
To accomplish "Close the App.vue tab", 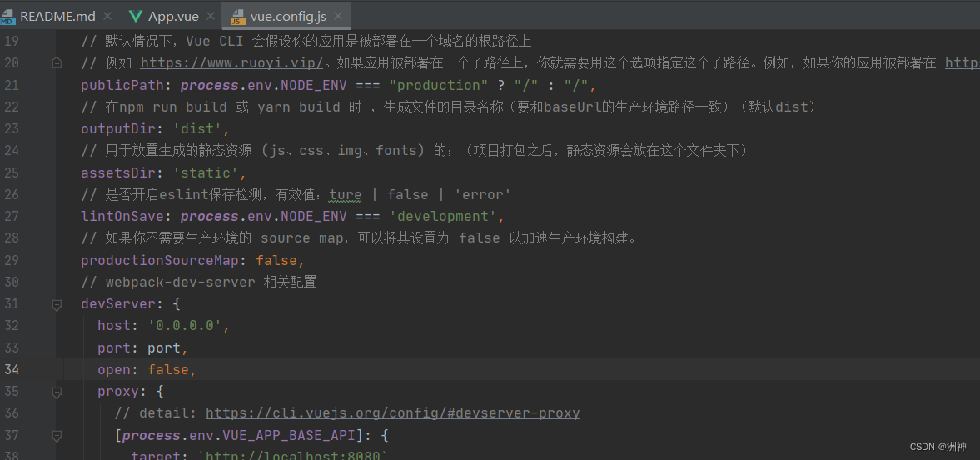I will 211,17.
